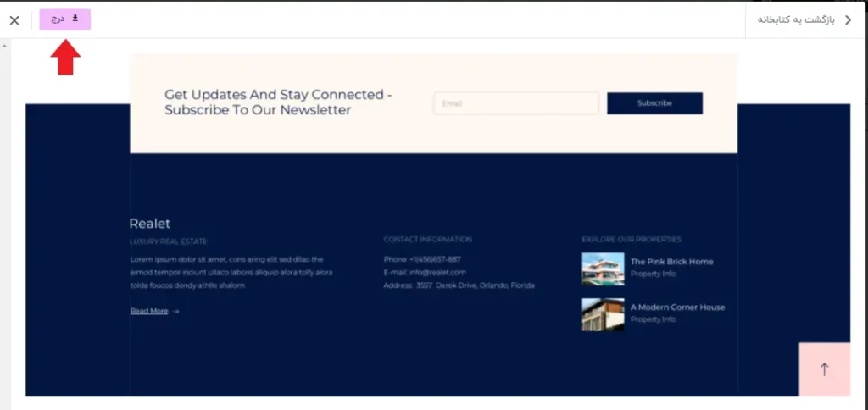This screenshot has width=868, height=410.
Task: Open the Pink Brick Home thumbnail image
Action: (603, 269)
